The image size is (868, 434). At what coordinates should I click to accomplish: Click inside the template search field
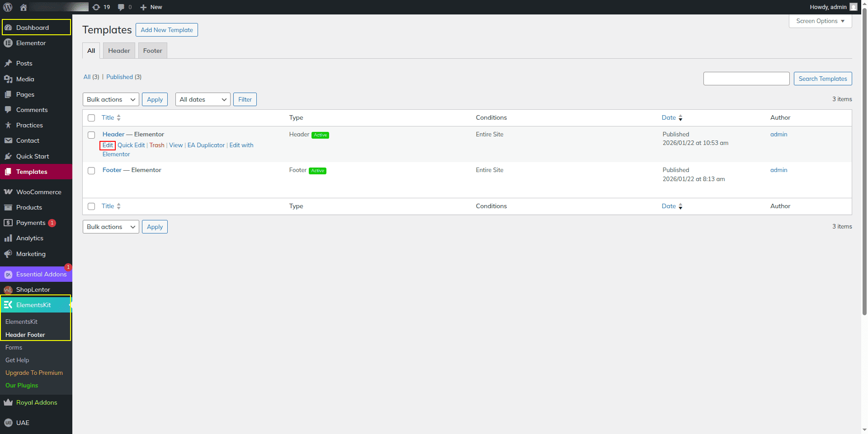click(x=746, y=79)
